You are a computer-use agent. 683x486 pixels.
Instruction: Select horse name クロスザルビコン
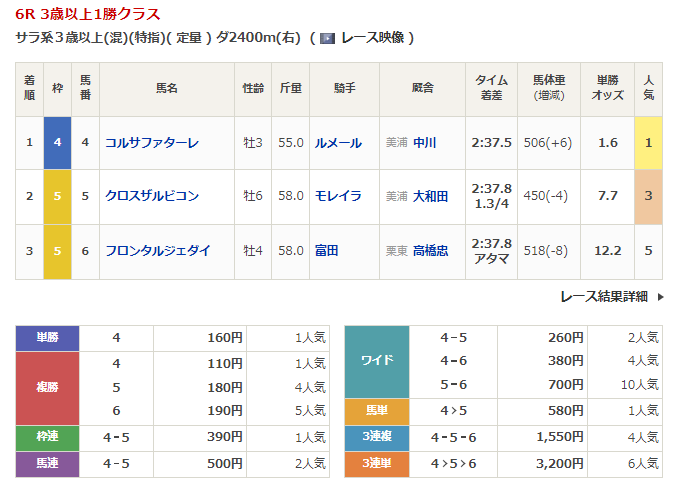pyautogui.click(x=152, y=196)
